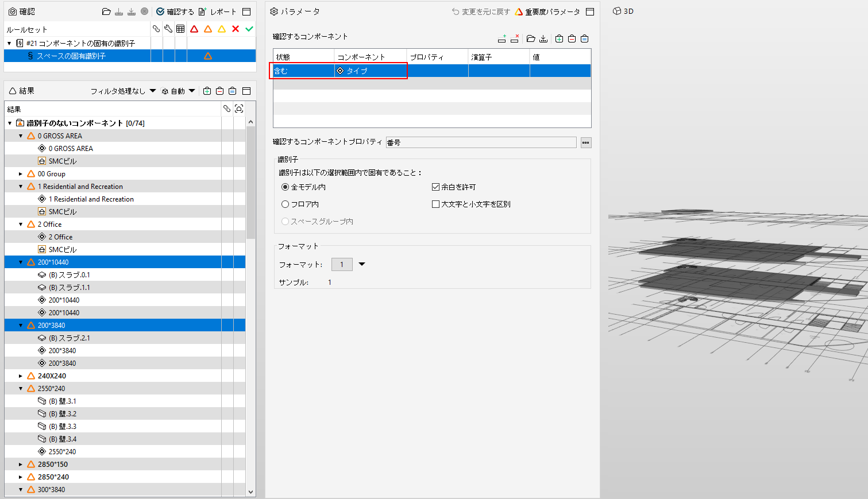Set selection basket in results panel
This screenshot has width=868, height=499.
pos(233,91)
